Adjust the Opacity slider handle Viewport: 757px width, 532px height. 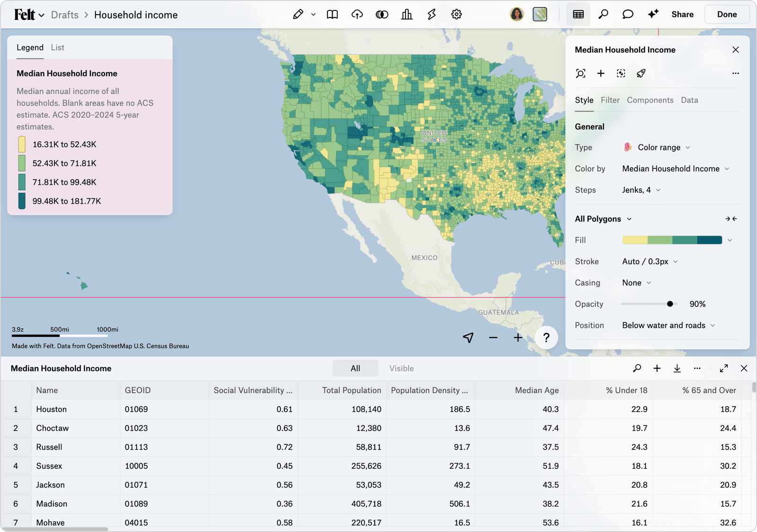(x=670, y=304)
